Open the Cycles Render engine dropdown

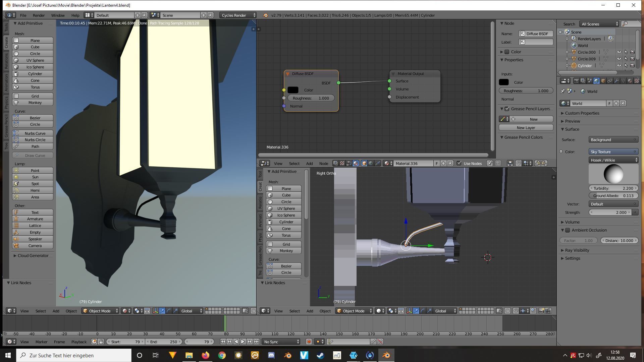(238, 15)
